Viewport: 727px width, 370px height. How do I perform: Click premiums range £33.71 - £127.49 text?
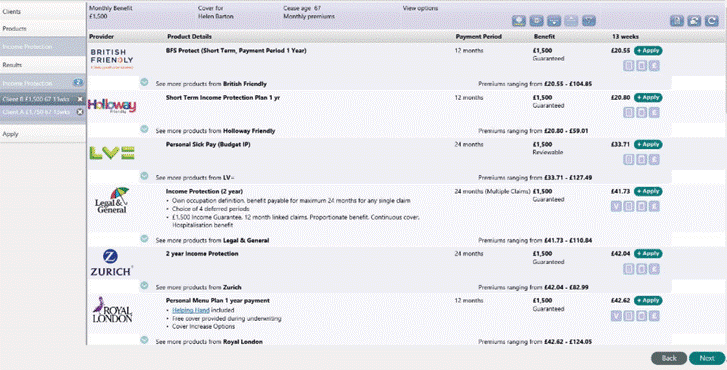click(567, 178)
